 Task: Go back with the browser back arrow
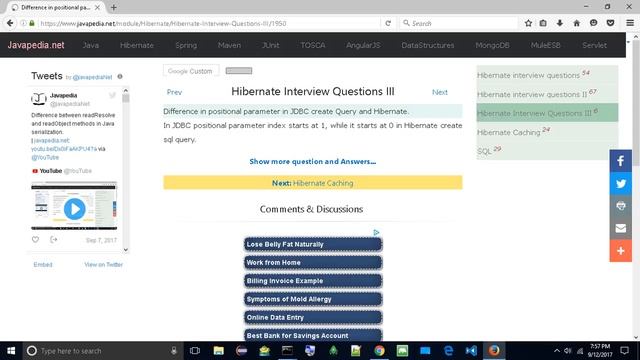pos(10,23)
